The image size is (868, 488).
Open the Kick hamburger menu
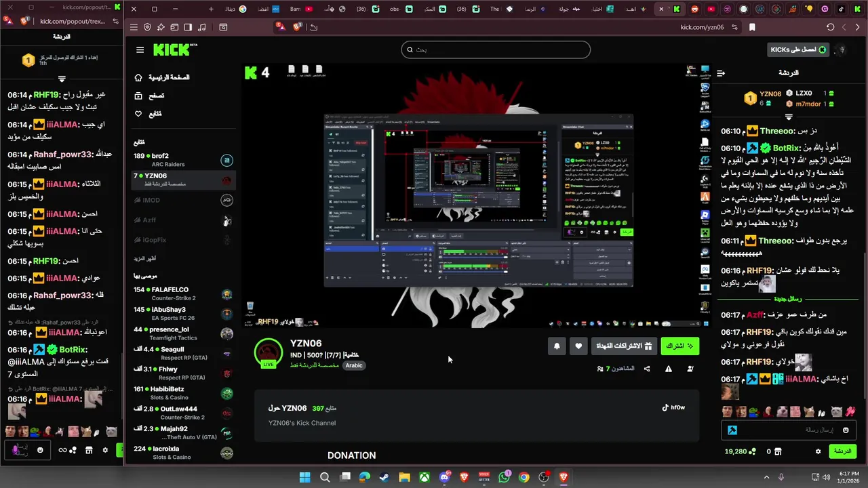click(x=140, y=49)
